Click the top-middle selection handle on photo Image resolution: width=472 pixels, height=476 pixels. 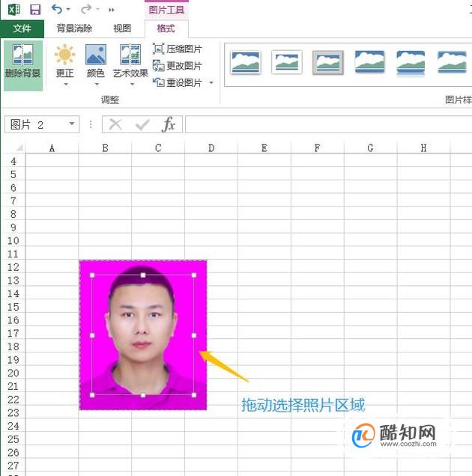(143, 275)
